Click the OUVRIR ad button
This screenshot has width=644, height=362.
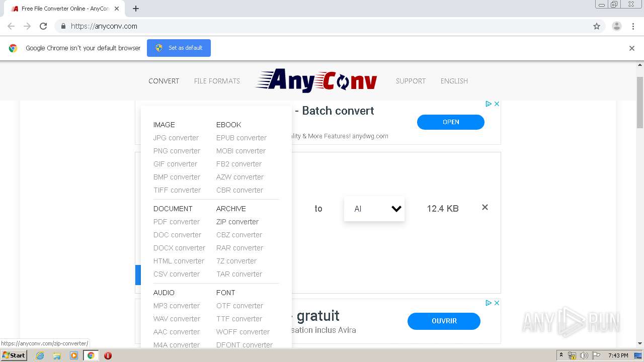(444, 321)
